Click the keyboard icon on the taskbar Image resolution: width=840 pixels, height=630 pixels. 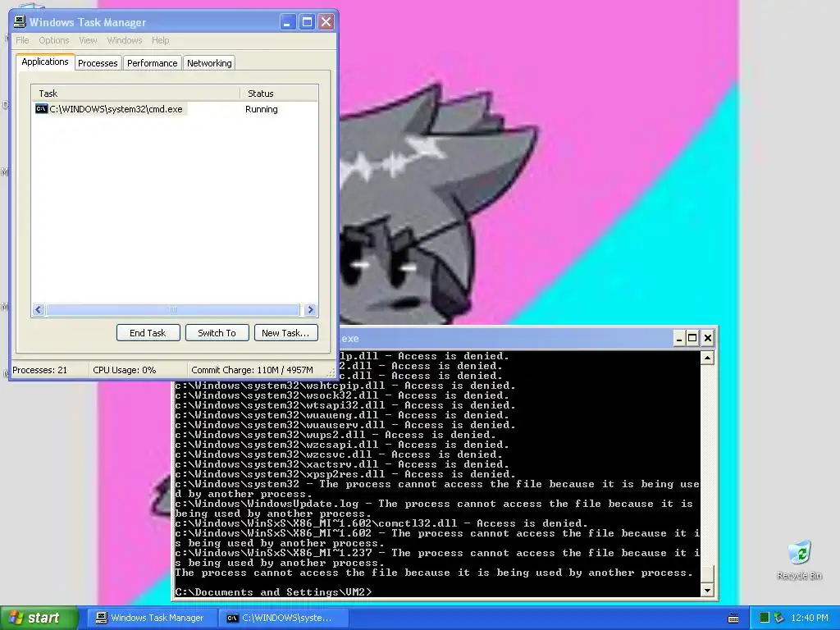coord(733,619)
